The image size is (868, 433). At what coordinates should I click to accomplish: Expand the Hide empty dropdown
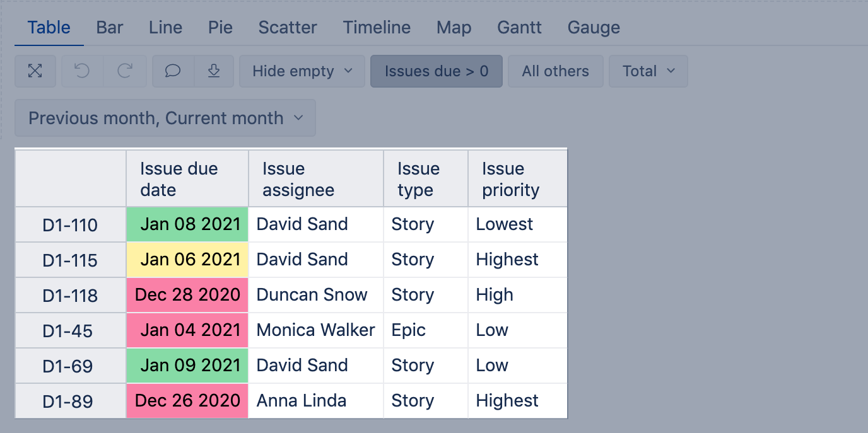pyautogui.click(x=302, y=71)
